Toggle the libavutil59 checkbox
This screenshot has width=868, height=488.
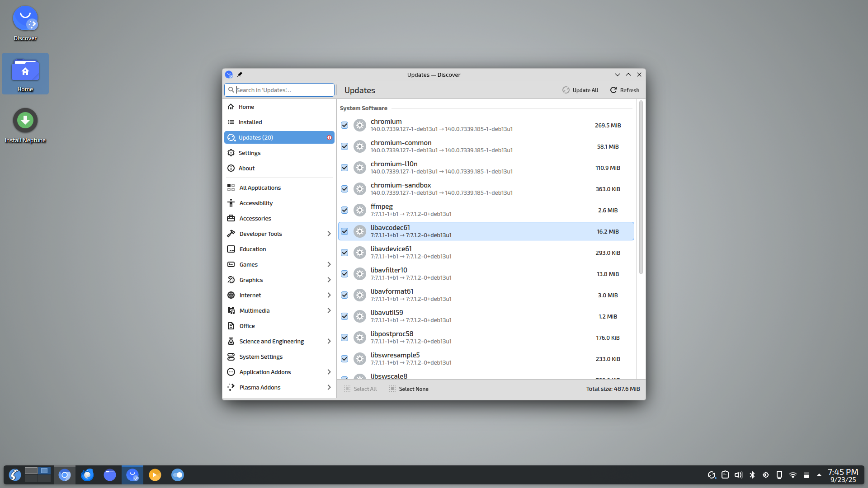pyautogui.click(x=344, y=316)
